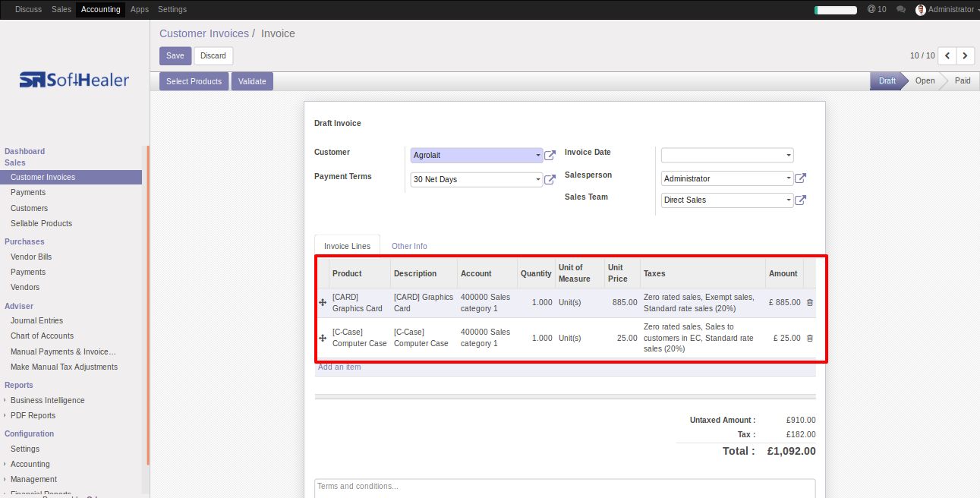Go to previous invoice record
The height and width of the screenshot is (498, 980).
[947, 55]
